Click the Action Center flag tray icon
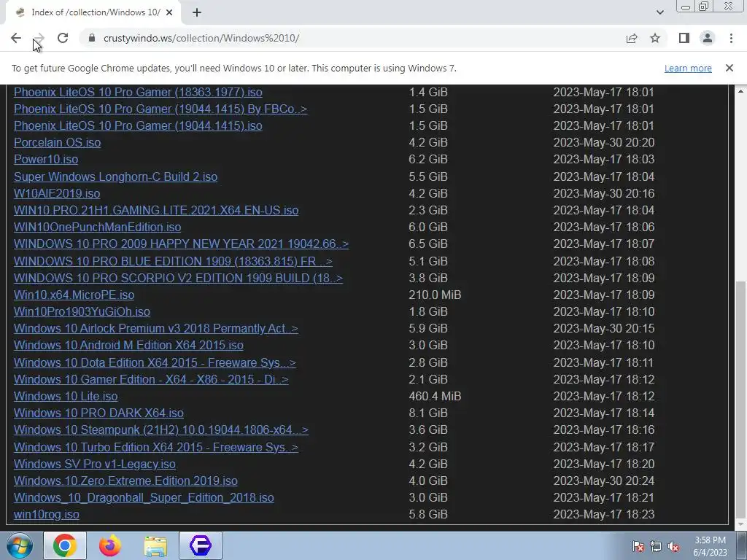The width and height of the screenshot is (747, 560). 638,547
